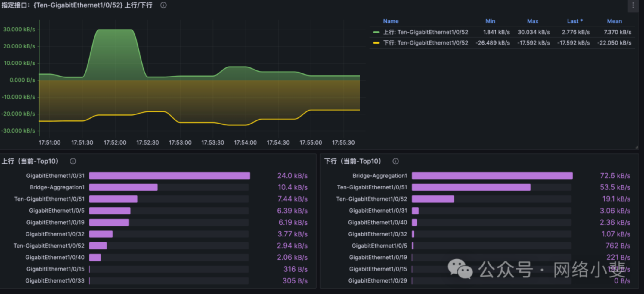The height and width of the screenshot is (294, 644).
Task: Sort legend by Last * column
Action: (575, 21)
